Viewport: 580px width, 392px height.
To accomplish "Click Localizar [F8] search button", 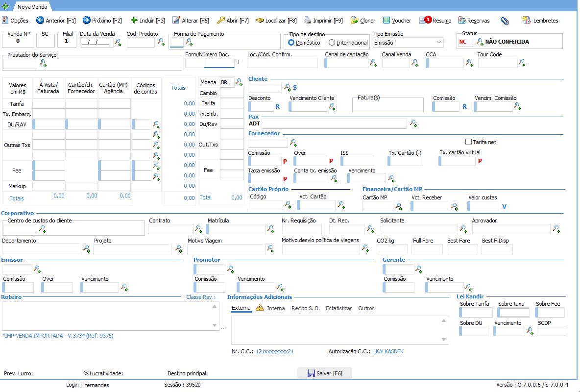I will click(276, 21).
